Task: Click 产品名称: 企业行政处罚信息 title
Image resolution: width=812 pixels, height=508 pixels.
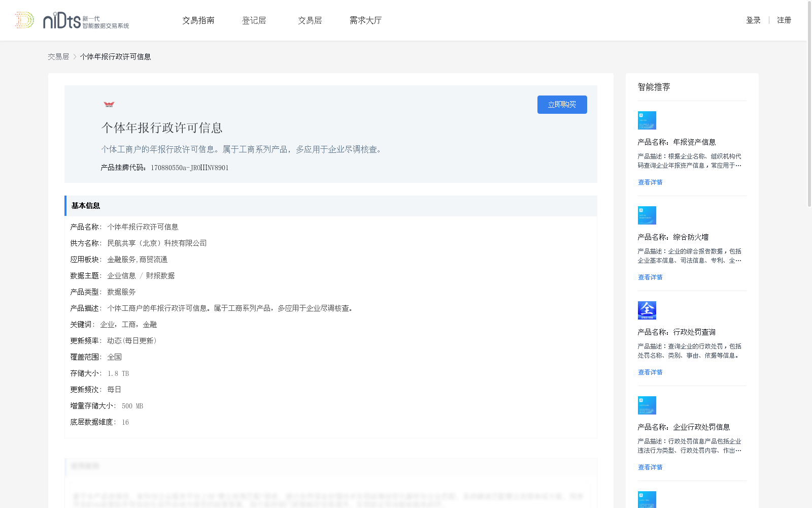Action: pyautogui.click(x=684, y=427)
